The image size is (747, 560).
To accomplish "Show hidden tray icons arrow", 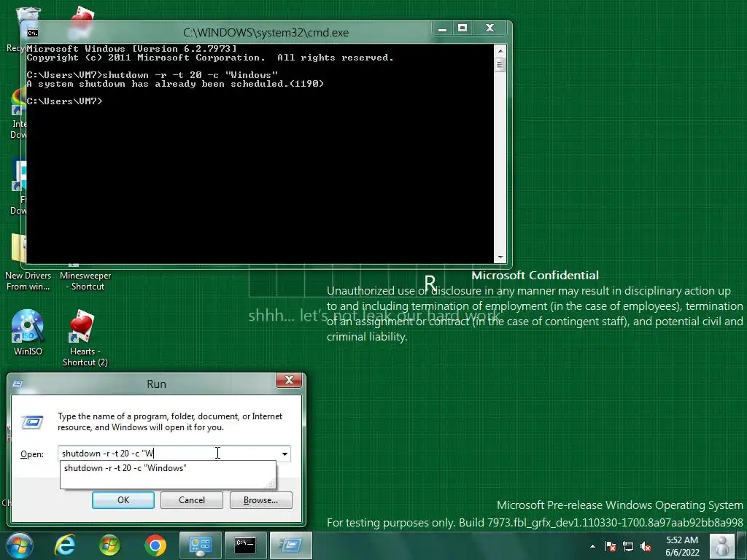I will [x=592, y=546].
